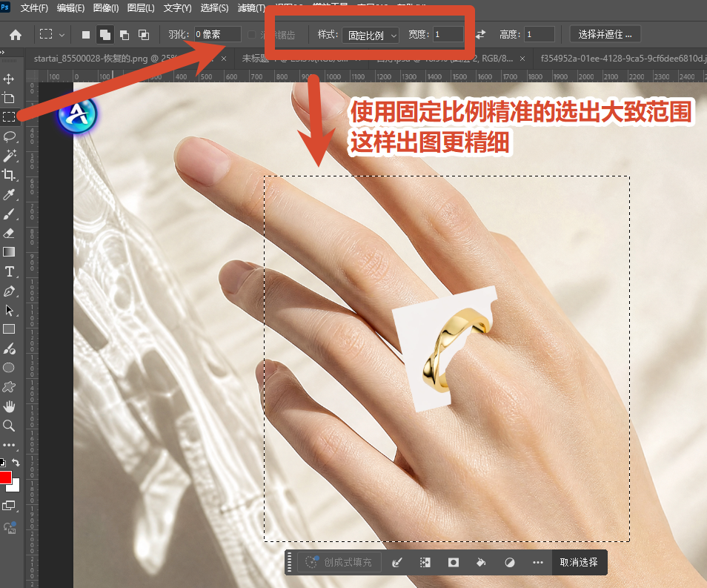
Task: Choose the Eyedropper tool
Action: pos(9,194)
